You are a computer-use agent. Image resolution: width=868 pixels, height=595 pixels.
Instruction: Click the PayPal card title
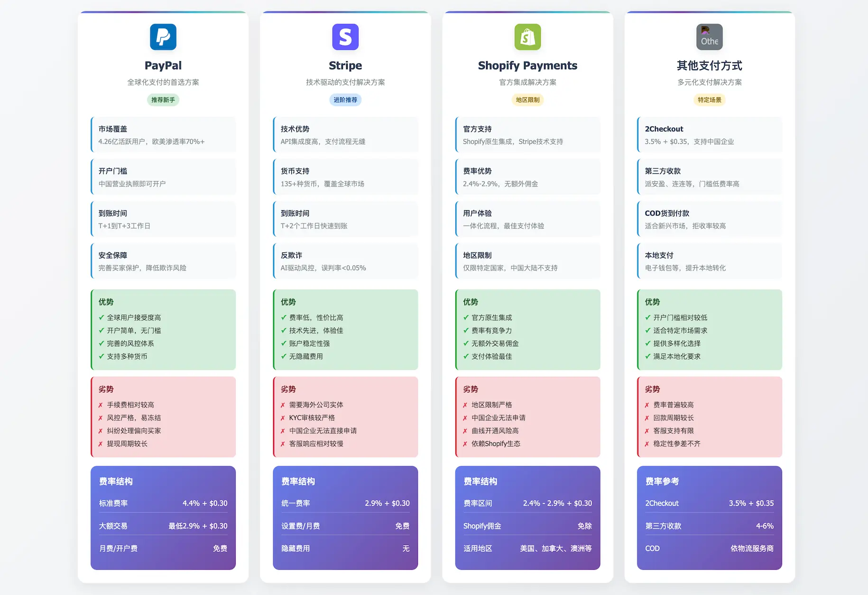163,65
